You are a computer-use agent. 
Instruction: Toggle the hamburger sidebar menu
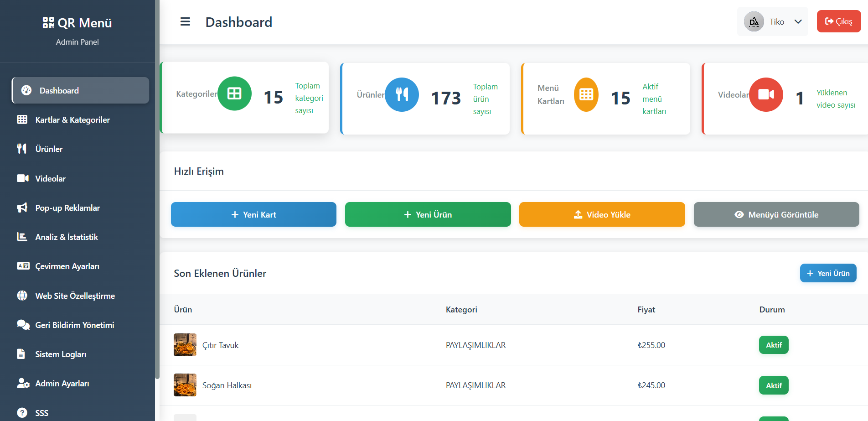coord(185,22)
